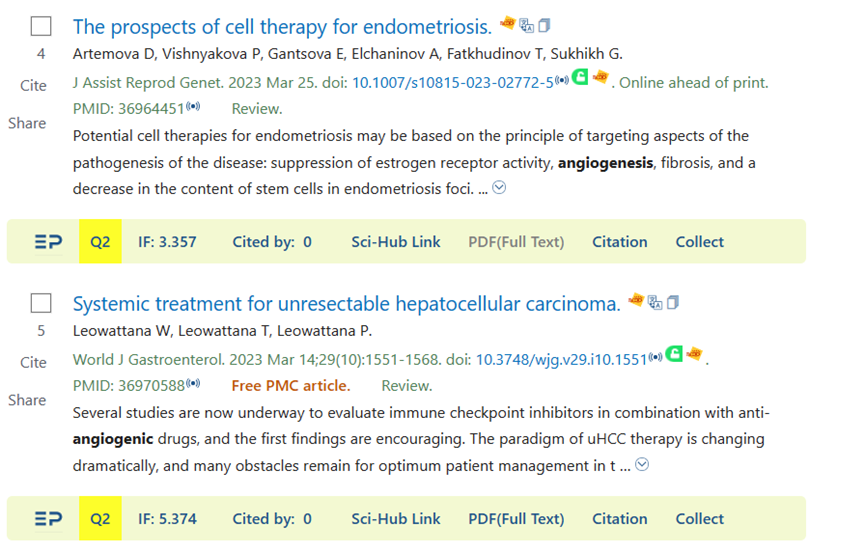The height and width of the screenshot is (552, 865).
Task: Click the signal icon next to PMID 36970588
Action: (193, 383)
